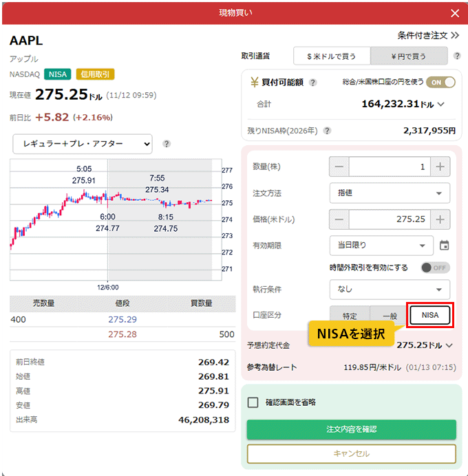Select the ＄米ドルで買う currency tab
468x476 pixels.
click(332, 56)
